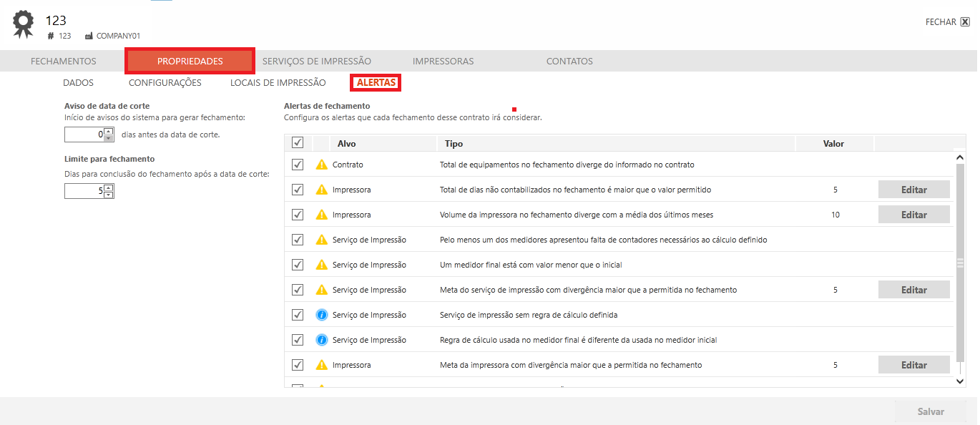Click the info icon for 'sem regra de cálculo'
The height and width of the screenshot is (425, 980).
[x=321, y=315]
